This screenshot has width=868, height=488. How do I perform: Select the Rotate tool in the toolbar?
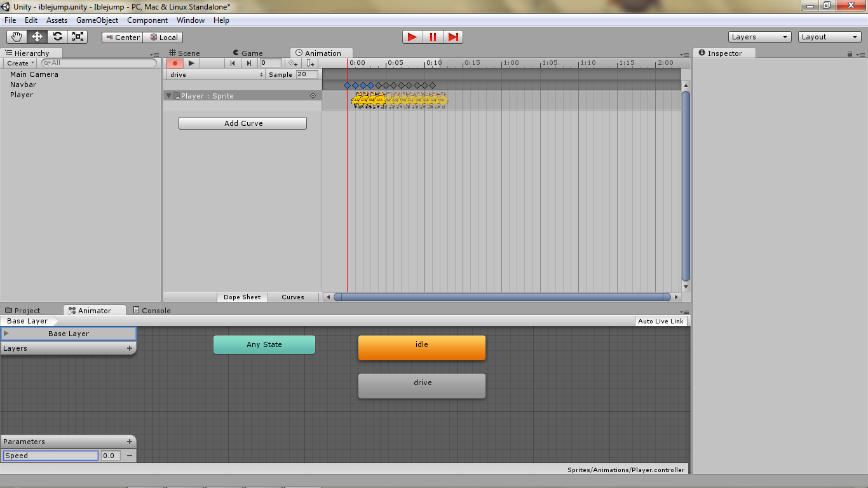[57, 37]
